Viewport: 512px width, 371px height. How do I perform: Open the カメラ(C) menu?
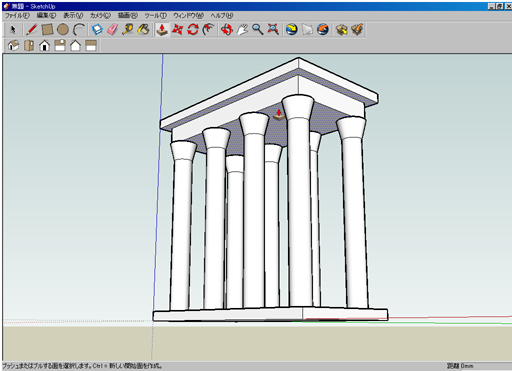click(x=100, y=15)
